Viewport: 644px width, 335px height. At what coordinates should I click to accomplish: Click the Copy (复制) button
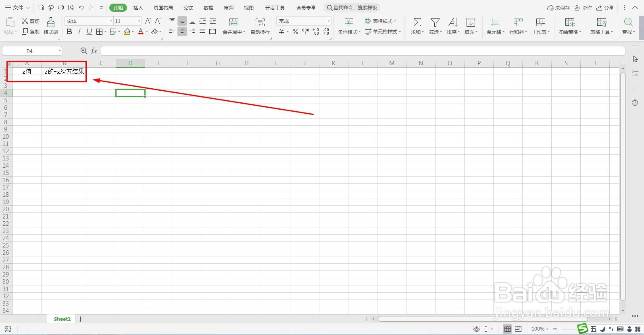pyautogui.click(x=31, y=31)
